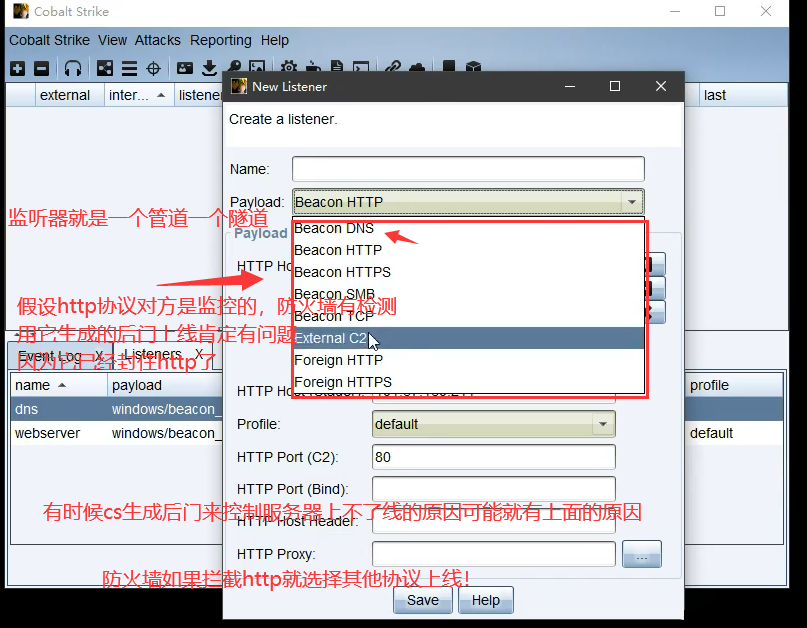
Task: Click the crosshair target view icon
Action: pos(153,68)
